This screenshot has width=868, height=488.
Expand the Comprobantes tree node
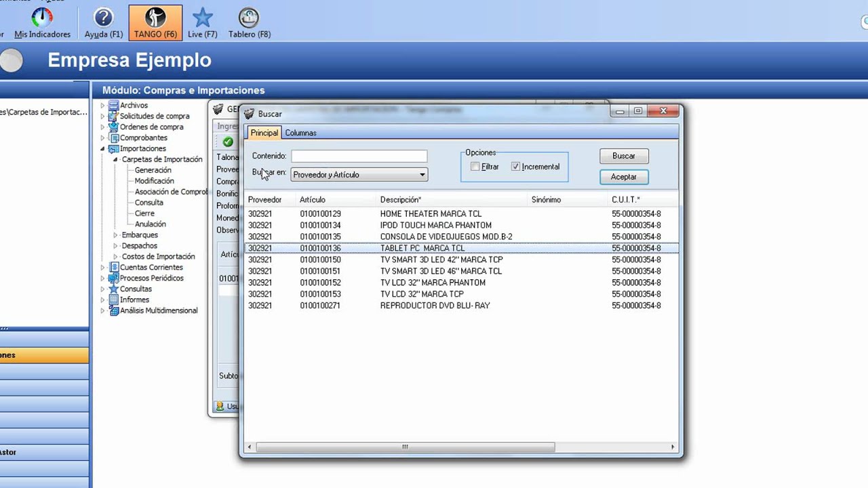tap(103, 138)
